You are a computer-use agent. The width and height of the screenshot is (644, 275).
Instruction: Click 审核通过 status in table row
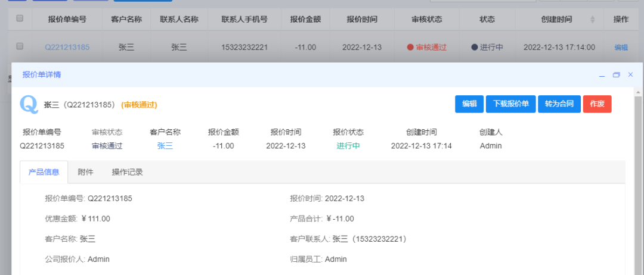point(427,48)
